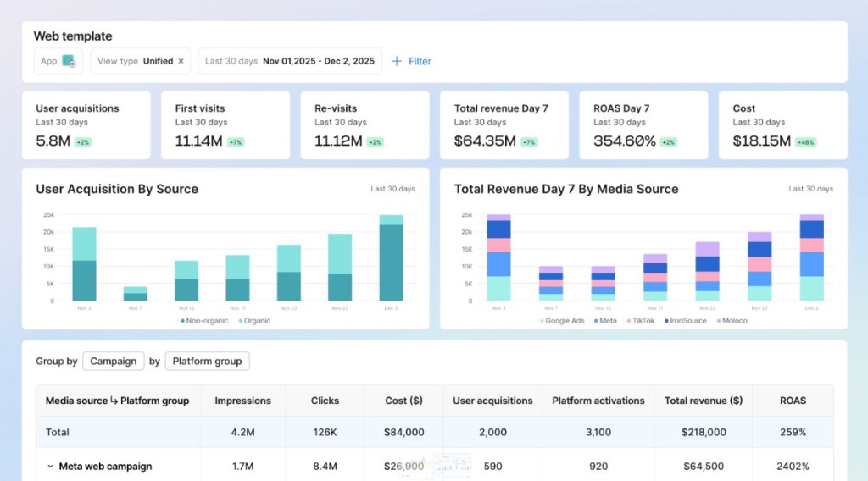This screenshot has height=481, width=868.
Task: Select the Cost KPI card
Action: 782,125
